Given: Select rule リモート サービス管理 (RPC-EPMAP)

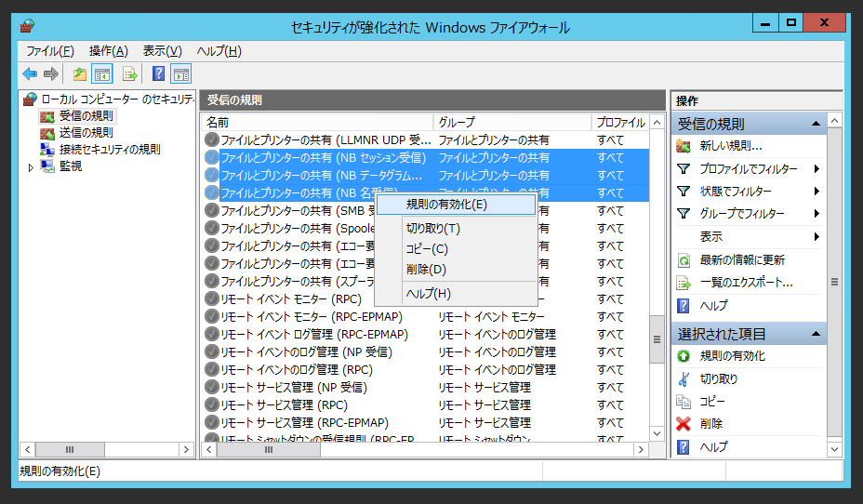Looking at the screenshot, I should (304, 422).
